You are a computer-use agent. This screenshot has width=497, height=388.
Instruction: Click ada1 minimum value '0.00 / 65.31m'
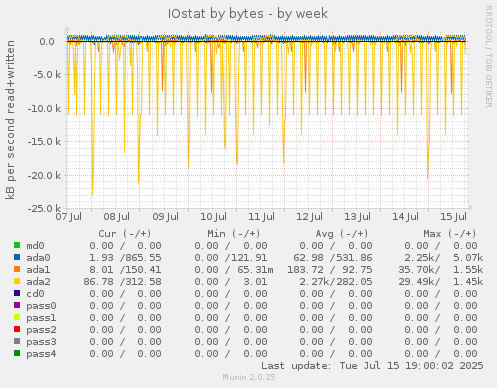pyautogui.click(x=234, y=270)
